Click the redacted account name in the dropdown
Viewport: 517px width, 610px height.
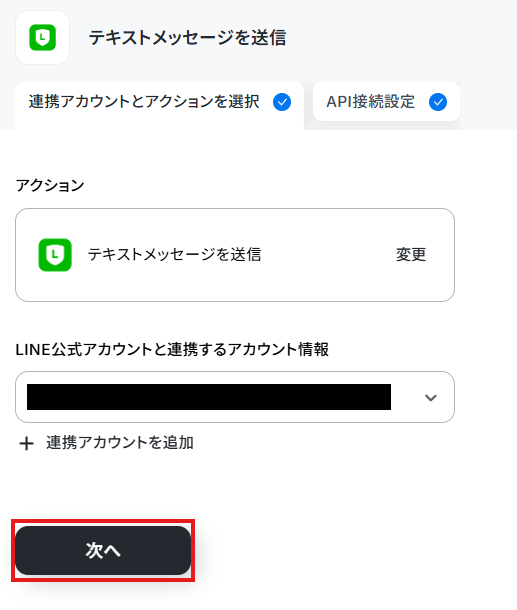click(x=209, y=397)
